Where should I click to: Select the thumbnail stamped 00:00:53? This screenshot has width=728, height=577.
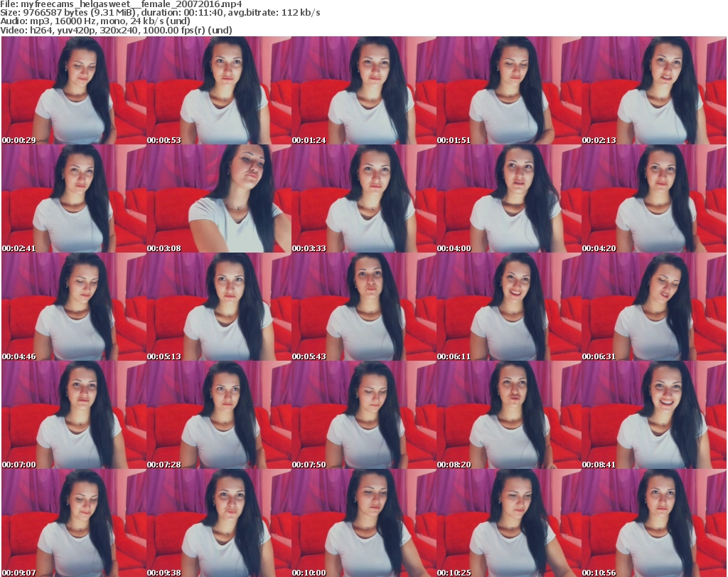(219, 90)
